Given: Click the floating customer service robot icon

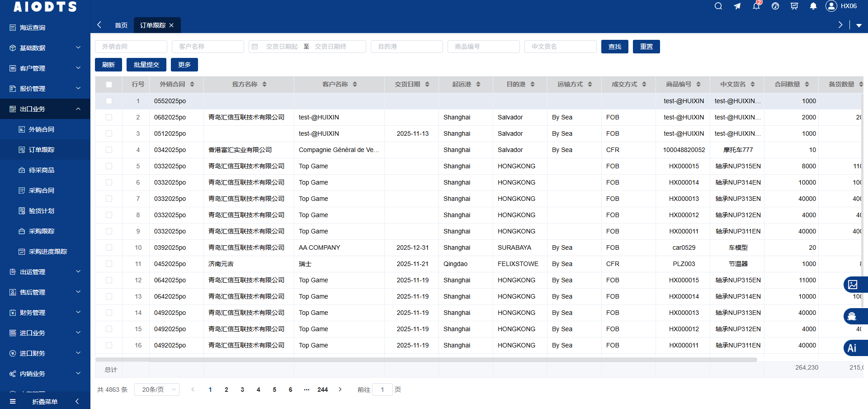Looking at the screenshot, I should coord(852,316).
